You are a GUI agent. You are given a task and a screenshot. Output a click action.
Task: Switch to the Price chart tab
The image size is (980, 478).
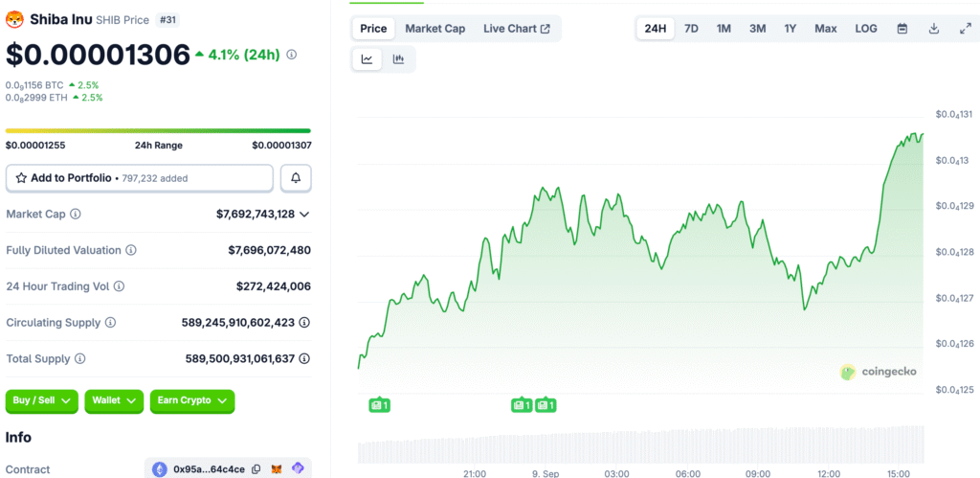coord(374,29)
